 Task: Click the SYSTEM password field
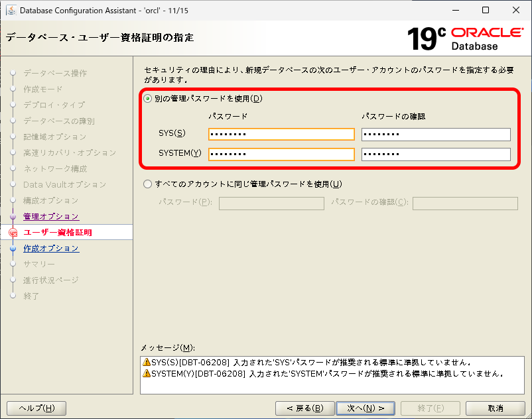281,154
